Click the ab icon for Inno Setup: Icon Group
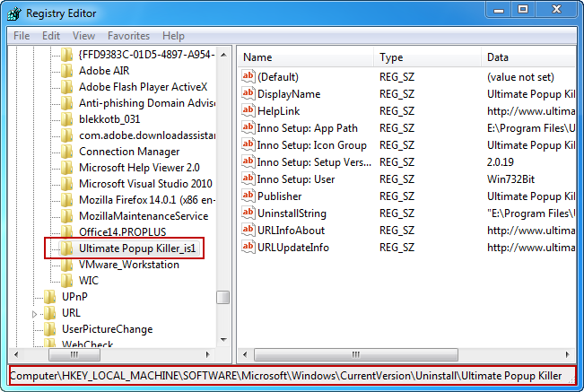 248,145
